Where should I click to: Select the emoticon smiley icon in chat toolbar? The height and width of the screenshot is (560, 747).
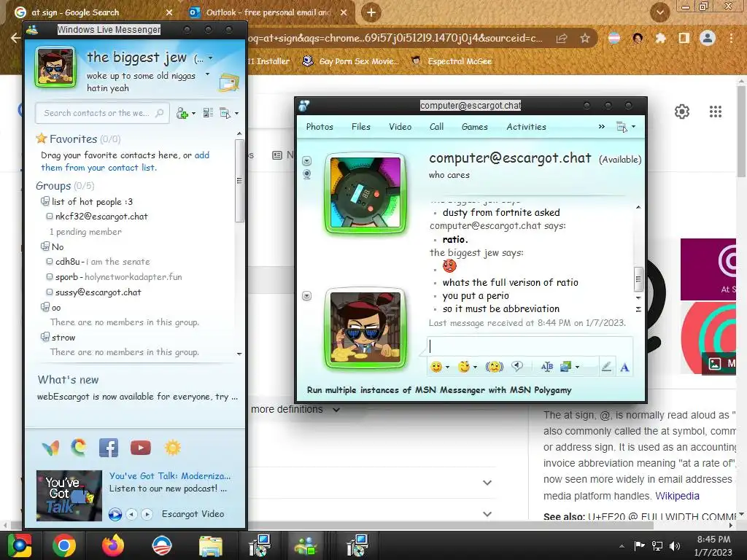[x=436, y=367]
